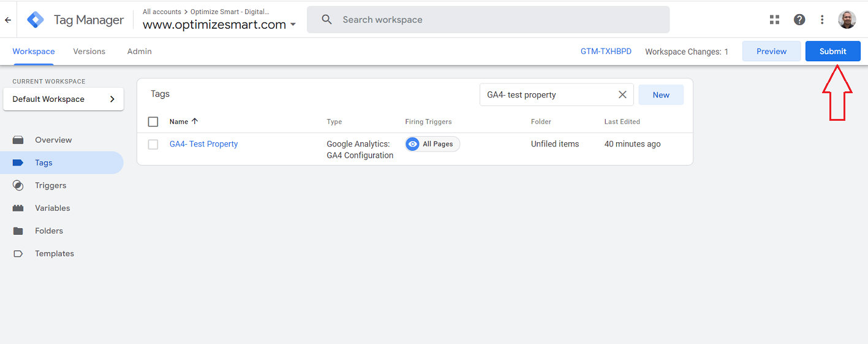Image resolution: width=868 pixels, height=344 pixels.
Task: Open the GA4- Test Property tag link
Action: click(x=203, y=144)
